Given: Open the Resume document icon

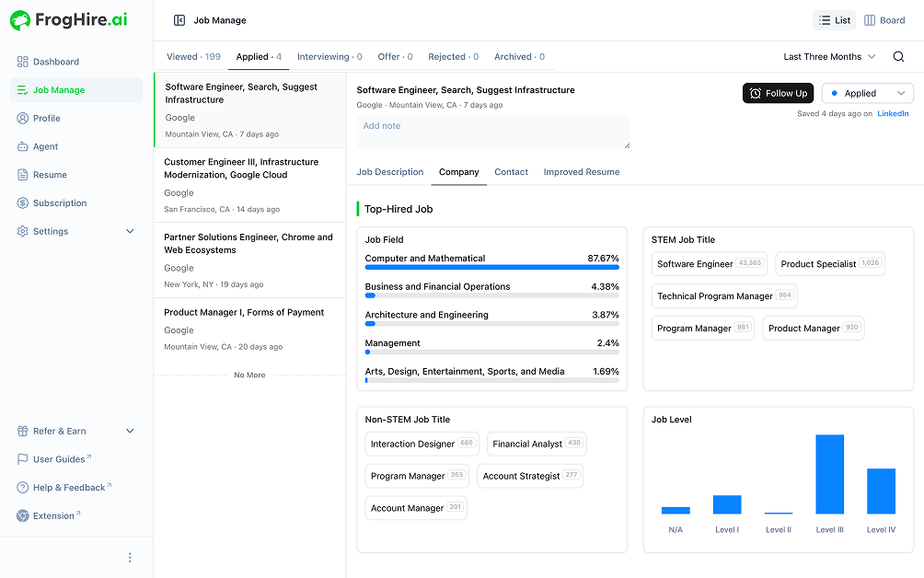Looking at the screenshot, I should (x=23, y=175).
